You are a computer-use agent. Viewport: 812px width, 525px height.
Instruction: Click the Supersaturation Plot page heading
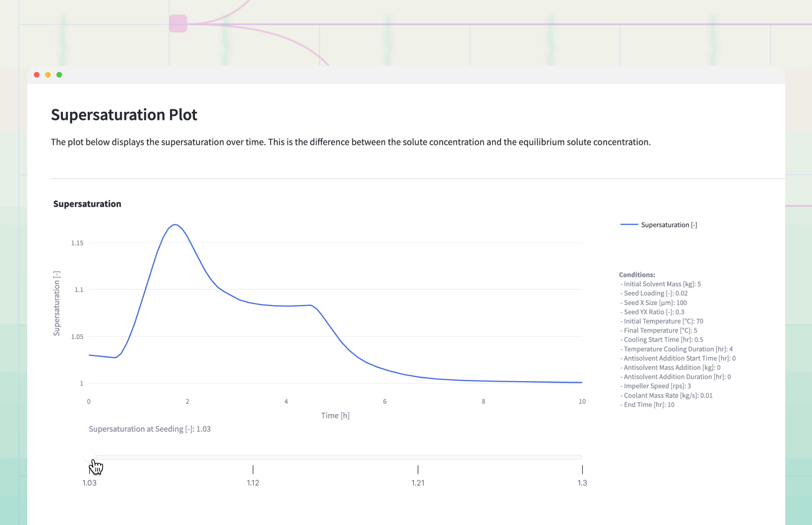tap(124, 114)
